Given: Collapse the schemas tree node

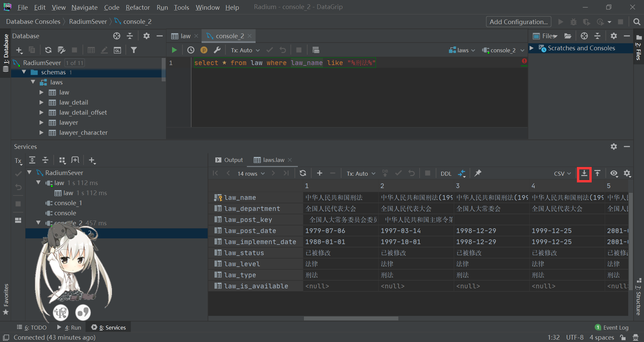Looking at the screenshot, I should pyautogui.click(x=24, y=72).
